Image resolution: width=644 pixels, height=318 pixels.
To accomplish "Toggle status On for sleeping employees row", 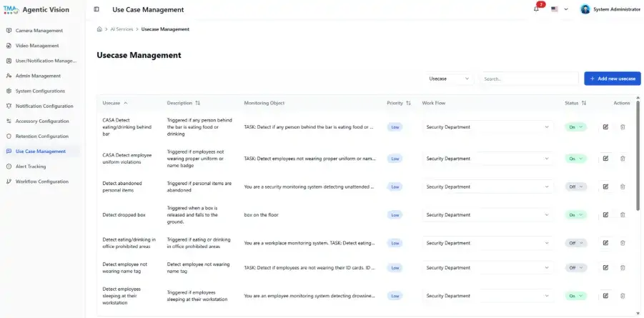I will click(576, 296).
